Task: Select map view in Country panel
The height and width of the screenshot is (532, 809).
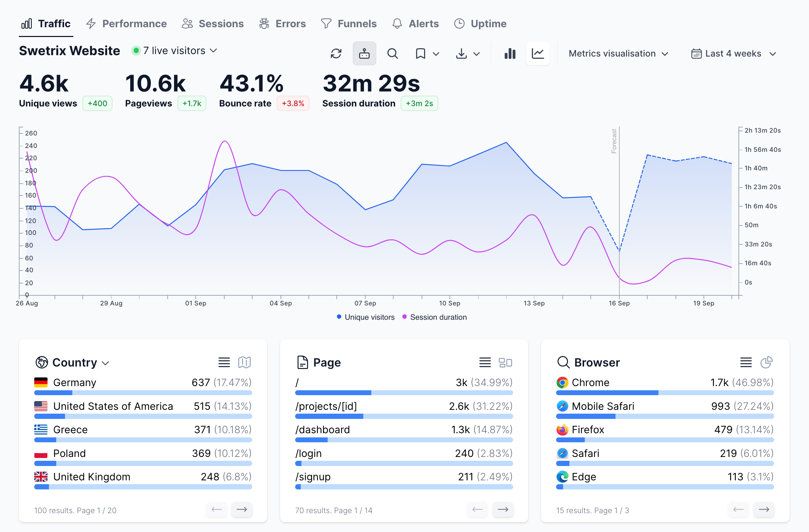Action: point(245,362)
